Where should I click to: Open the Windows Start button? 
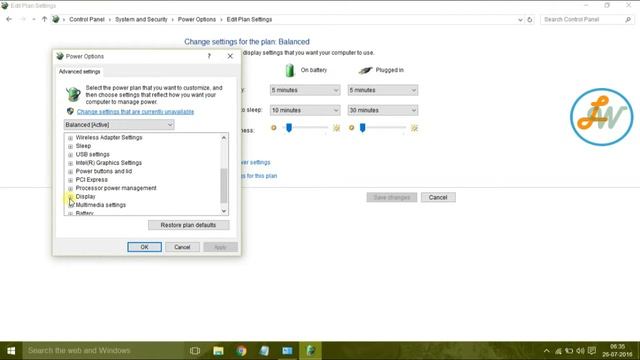tap(11, 351)
